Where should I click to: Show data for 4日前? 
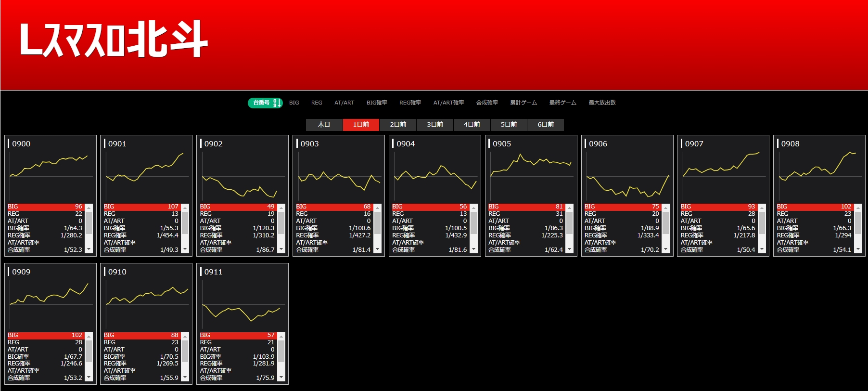point(472,125)
